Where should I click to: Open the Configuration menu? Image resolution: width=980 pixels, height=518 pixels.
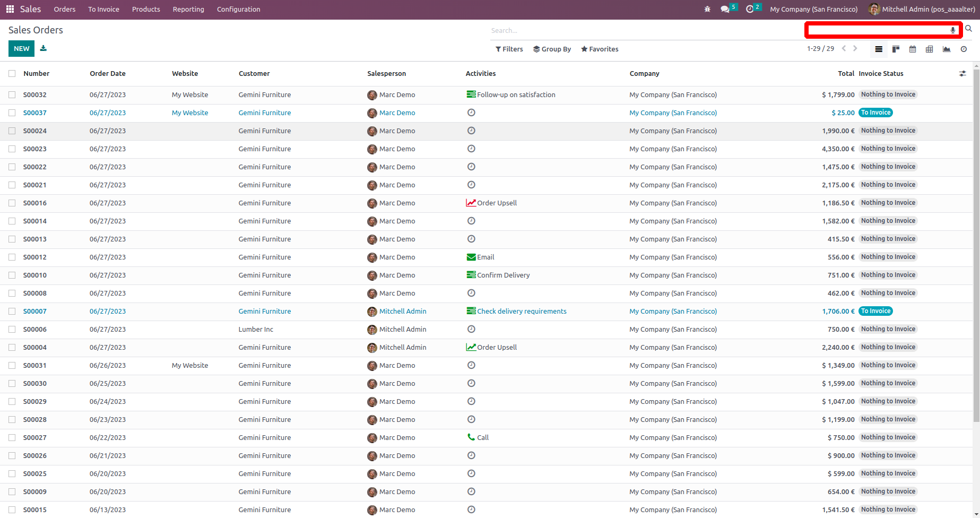238,9
